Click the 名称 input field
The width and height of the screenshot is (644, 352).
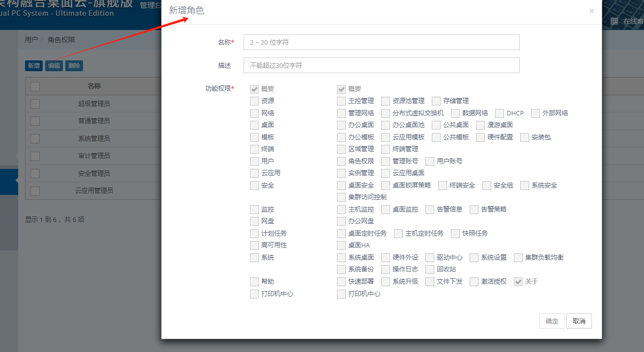pyautogui.click(x=381, y=42)
